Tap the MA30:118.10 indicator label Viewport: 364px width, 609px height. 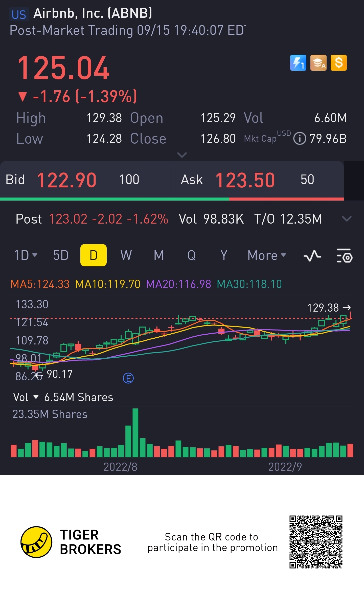pos(249,284)
